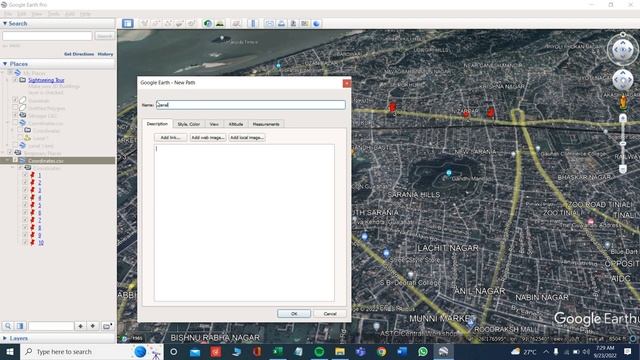Screen dimensions: 640x360
Task: Toggle checkbox for placemark 9
Action: 25,235
